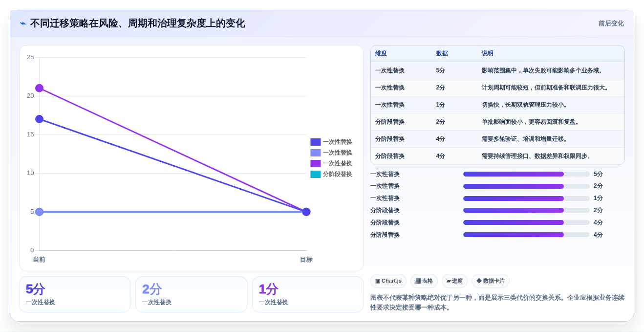Click the 5分 cell in the table

(x=441, y=70)
